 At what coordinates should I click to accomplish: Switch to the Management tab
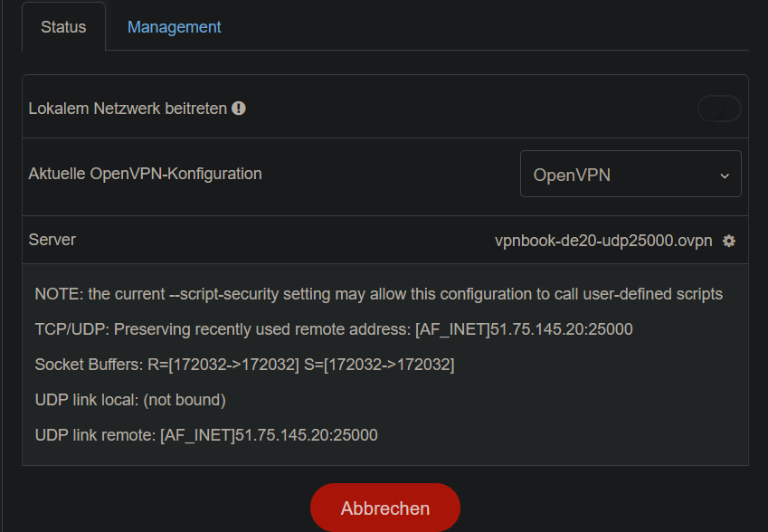coord(174,27)
